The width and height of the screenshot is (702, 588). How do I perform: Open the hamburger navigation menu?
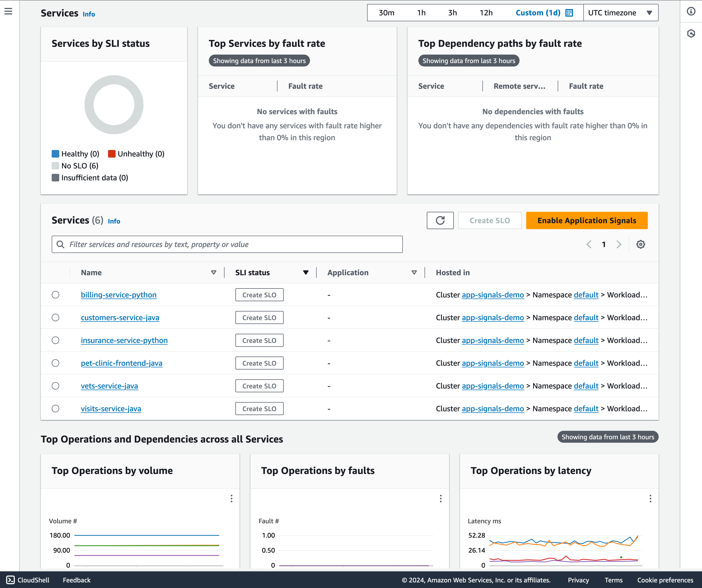(8, 11)
